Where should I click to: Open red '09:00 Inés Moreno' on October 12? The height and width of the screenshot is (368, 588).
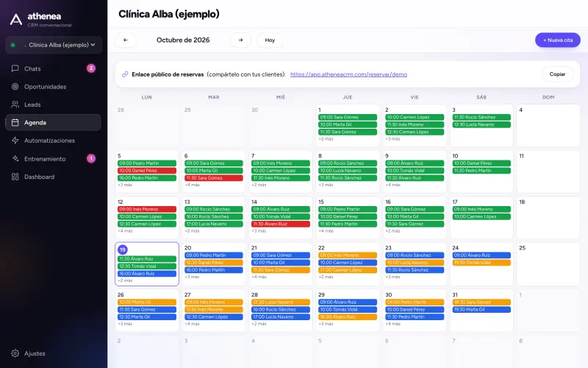click(x=147, y=209)
